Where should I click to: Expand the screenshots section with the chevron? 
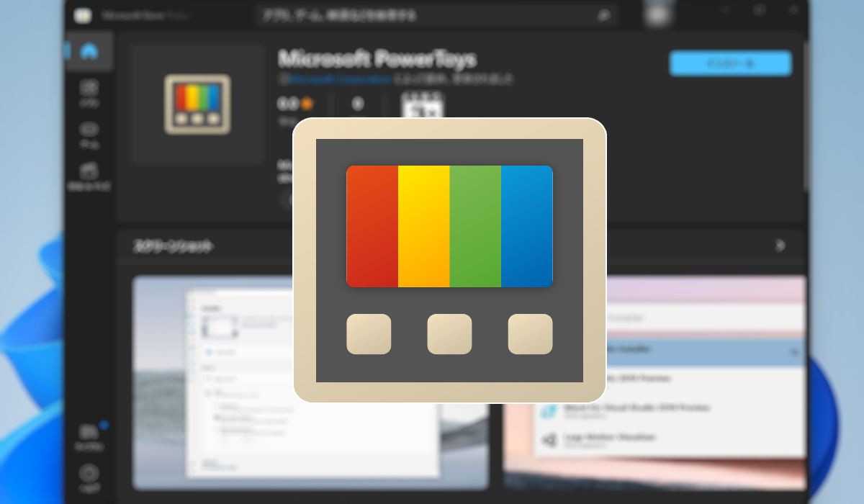pyautogui.click(x=780, y=246)
